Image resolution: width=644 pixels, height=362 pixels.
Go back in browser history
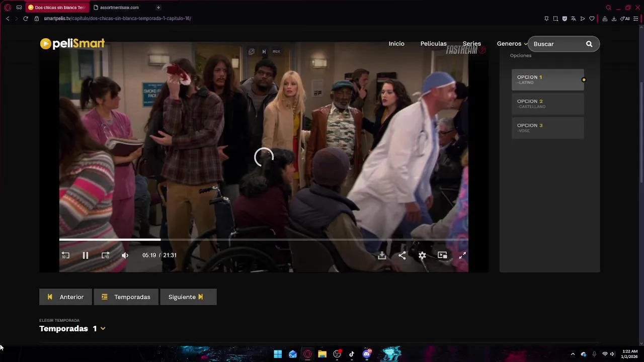(8, 19)
